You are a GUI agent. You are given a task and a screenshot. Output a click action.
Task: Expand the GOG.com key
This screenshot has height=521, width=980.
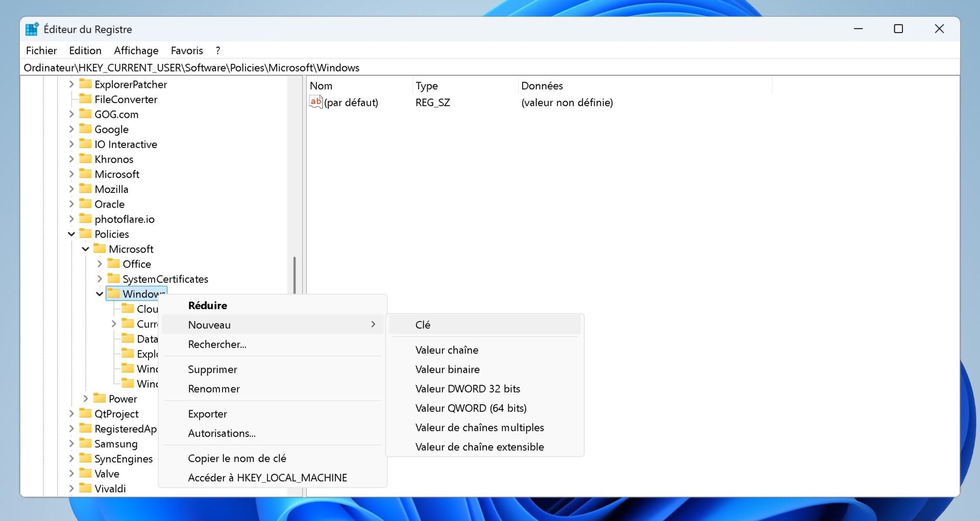pyautogui.click(x=71, y=114)
